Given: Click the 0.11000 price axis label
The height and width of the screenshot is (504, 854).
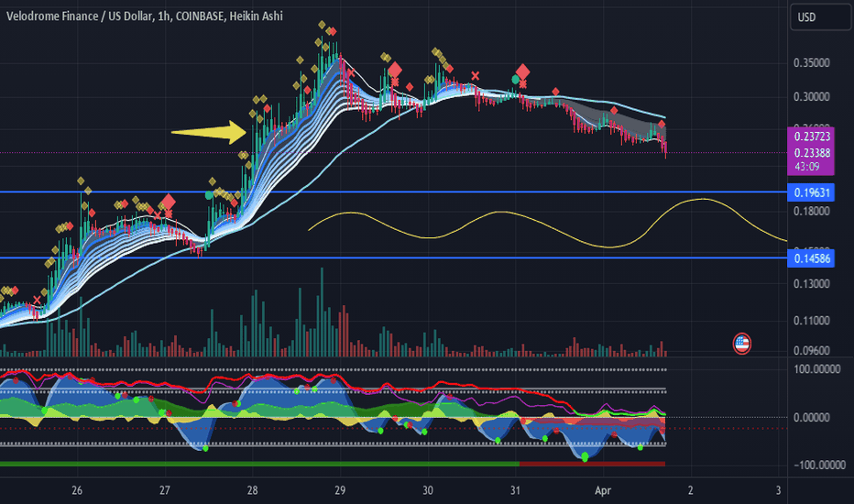Looking at the screenshot, I should point(812,321).
